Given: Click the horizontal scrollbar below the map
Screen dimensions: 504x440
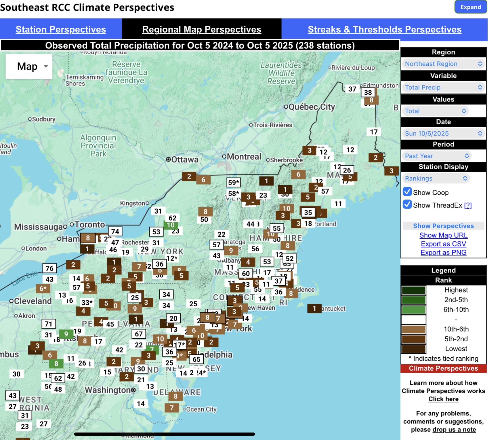Looking at the screenshot, I should (x=164, y=434).
